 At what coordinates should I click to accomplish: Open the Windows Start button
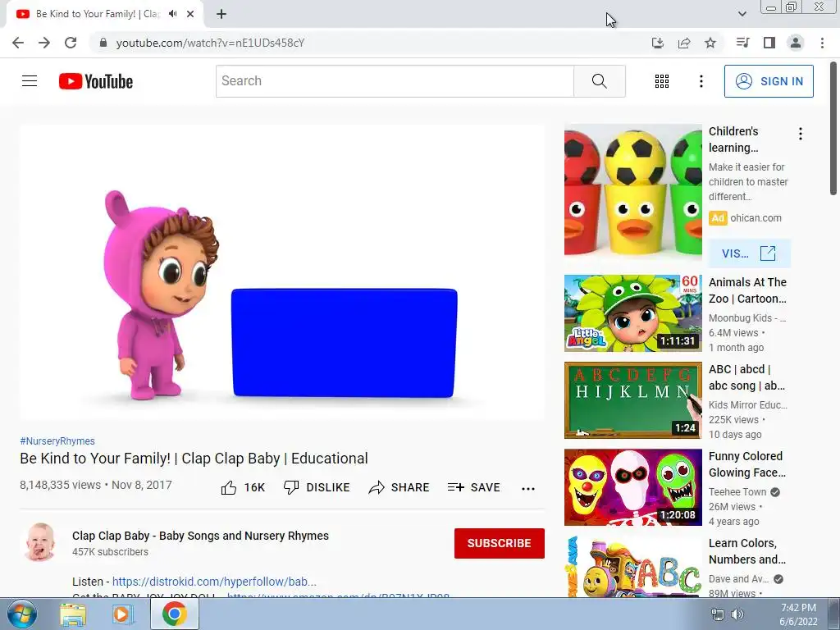click(22, 614)
